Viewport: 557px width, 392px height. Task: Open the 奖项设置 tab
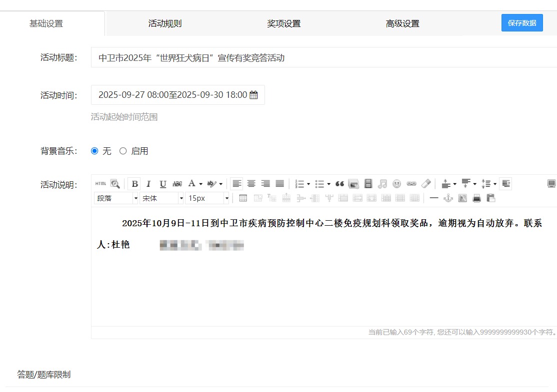pos(284,23)
